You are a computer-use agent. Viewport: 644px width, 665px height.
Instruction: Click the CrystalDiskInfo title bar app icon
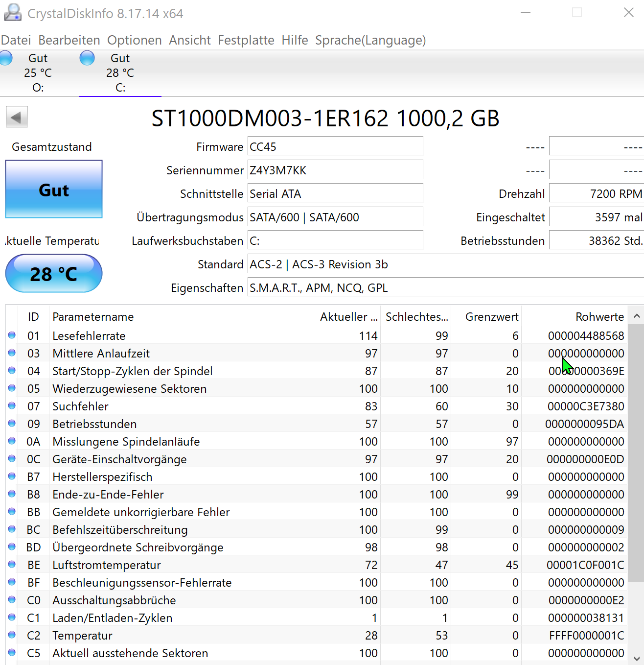(x=13, y=13)
